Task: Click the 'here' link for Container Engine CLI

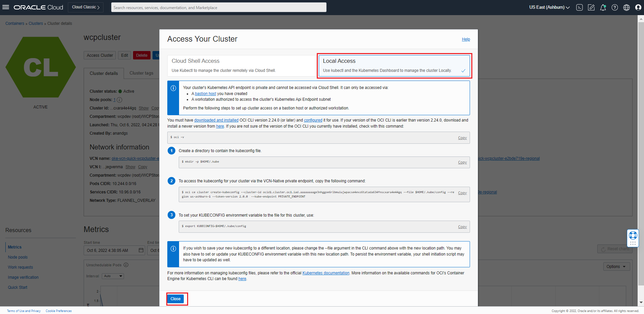Action: tap(242, 279)
